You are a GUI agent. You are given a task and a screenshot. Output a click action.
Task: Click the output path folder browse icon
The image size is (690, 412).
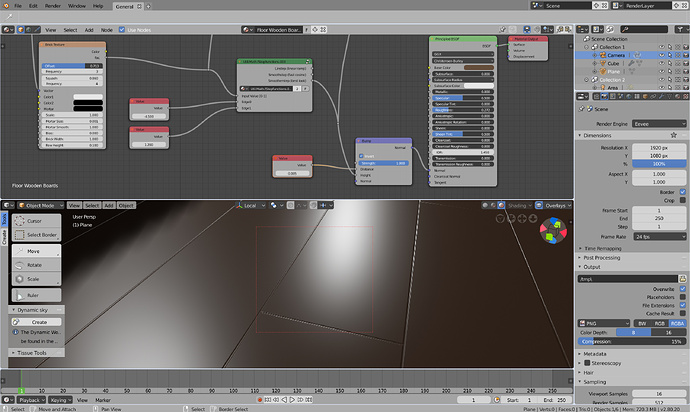tap(683, 279)
